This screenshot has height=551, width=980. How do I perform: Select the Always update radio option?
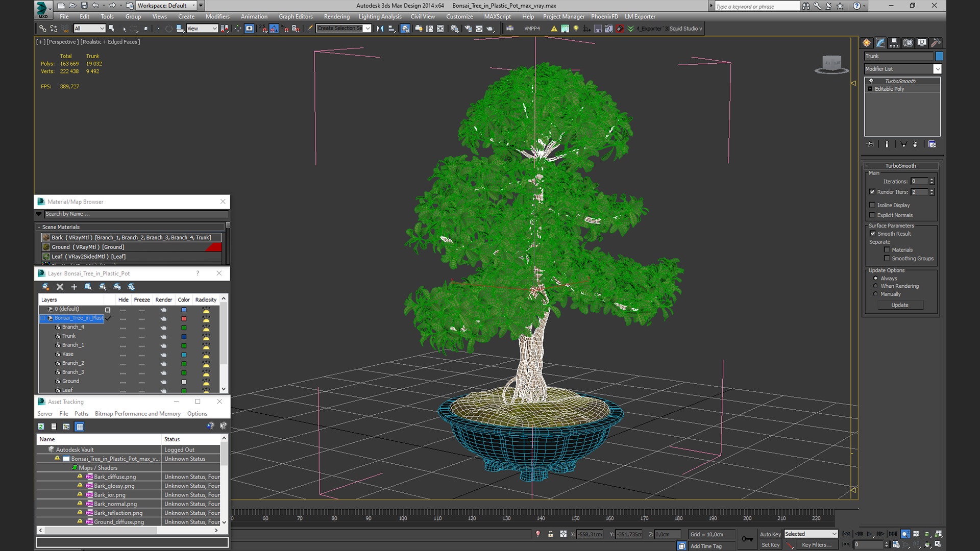click(x=876, y=279)
